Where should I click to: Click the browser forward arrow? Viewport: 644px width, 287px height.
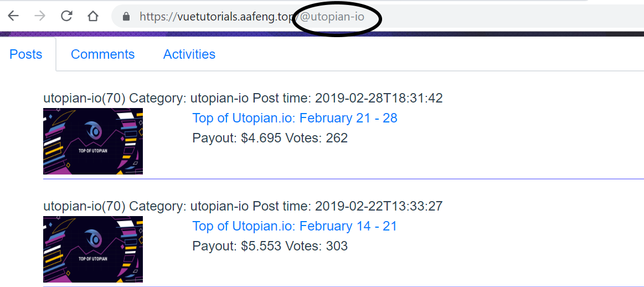[x=40, y=16]
